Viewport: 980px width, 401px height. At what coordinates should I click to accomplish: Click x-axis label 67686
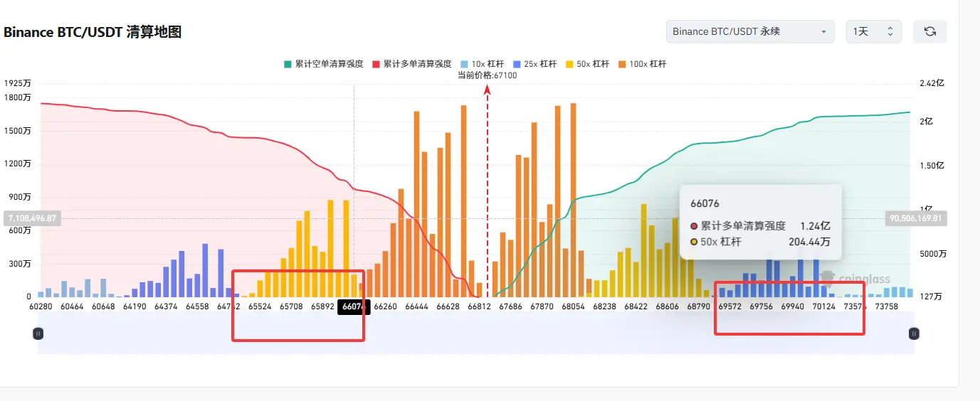(511, 306)
